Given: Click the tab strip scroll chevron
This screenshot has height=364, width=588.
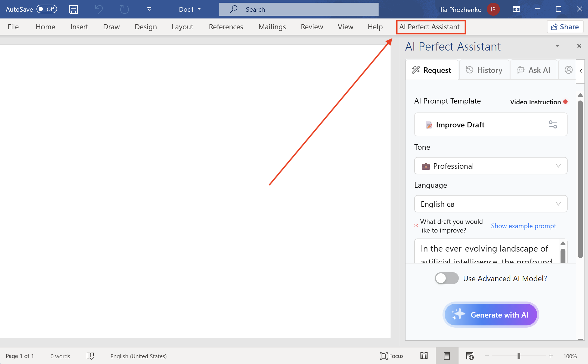Looking at the screenshot, I should [x=581, y=71].
